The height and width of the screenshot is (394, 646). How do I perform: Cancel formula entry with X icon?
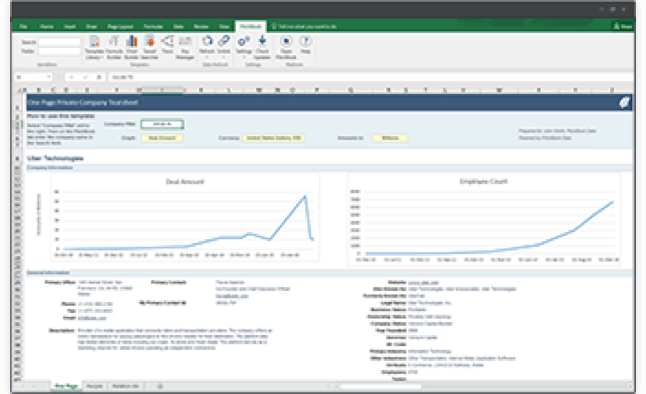click(71, 77)
